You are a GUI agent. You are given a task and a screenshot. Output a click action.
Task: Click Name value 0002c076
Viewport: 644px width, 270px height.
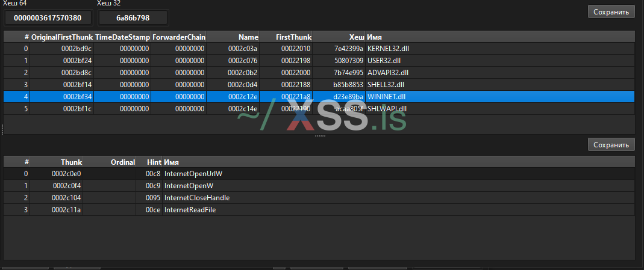(243, 61)
